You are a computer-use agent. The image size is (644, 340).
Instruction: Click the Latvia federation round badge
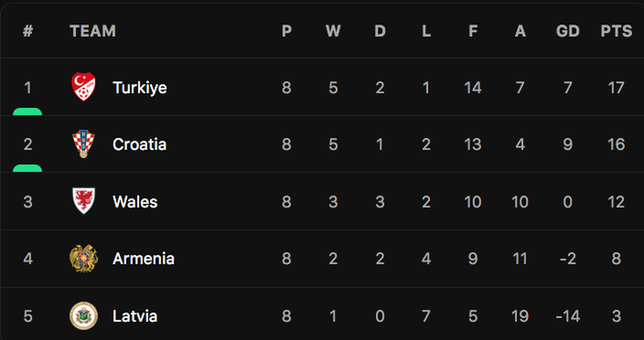click(x=83, y=316)
